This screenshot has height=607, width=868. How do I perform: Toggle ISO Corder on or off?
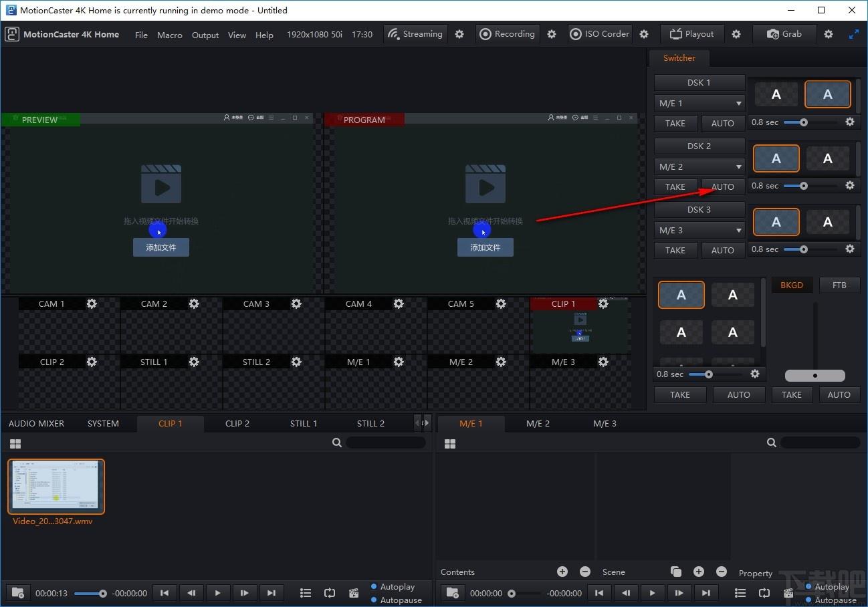click(x=600, y=34)
